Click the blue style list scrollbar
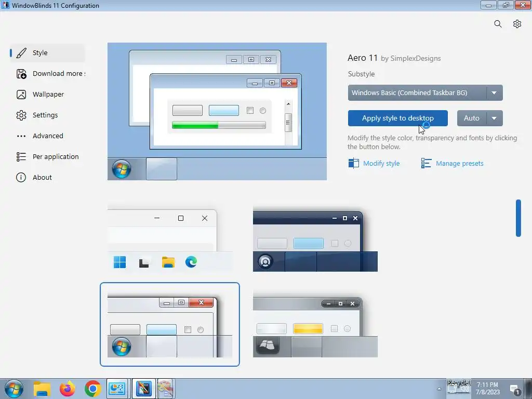This screenshot has height=399, width=532. (518, 218)
